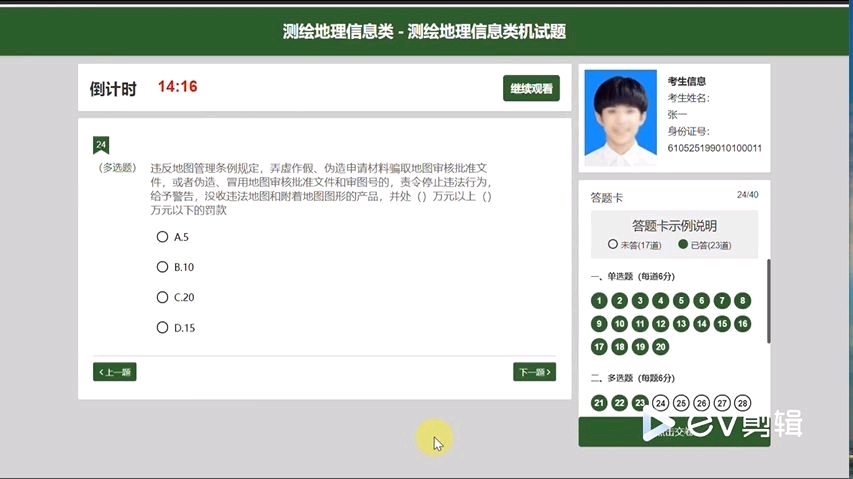Click the 继续观看 button

point(531,88)
